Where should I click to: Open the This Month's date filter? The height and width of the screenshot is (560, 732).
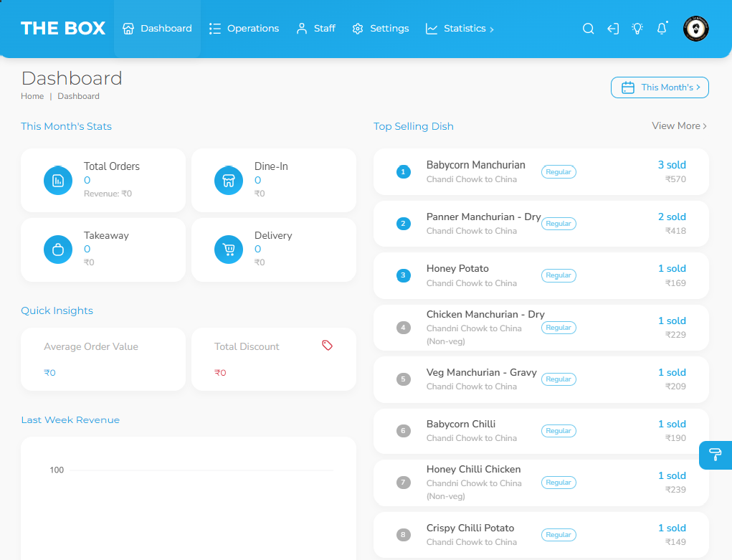(660, 87)
